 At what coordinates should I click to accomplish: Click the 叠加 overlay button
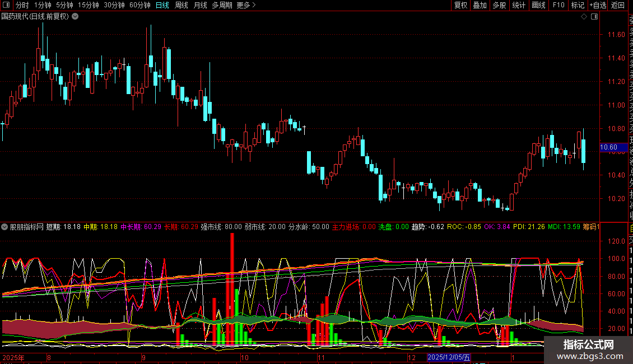click(480, 5)
